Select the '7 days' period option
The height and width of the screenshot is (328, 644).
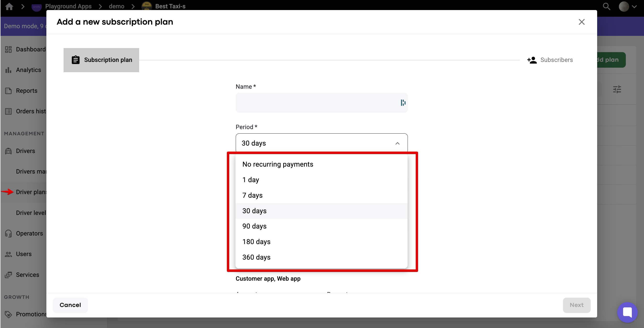[x=252, y=195]
